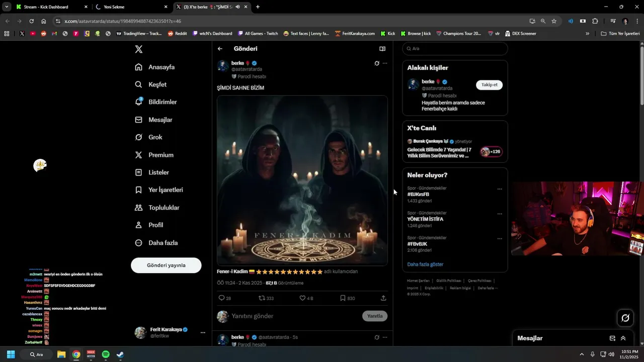
Task: Open options menu for YÖNETİM İSTİFA trend
Action: point(500,214)
